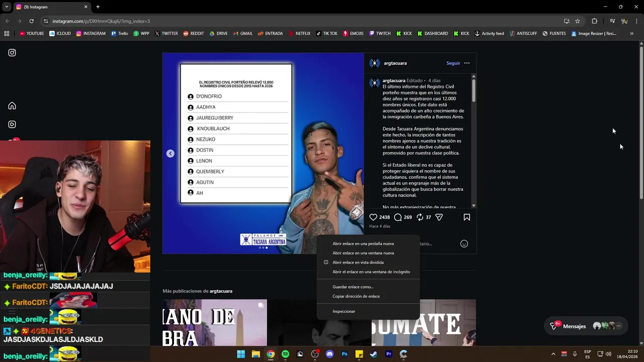
Task: Open a new browser tab
Action: pos(98,7)
